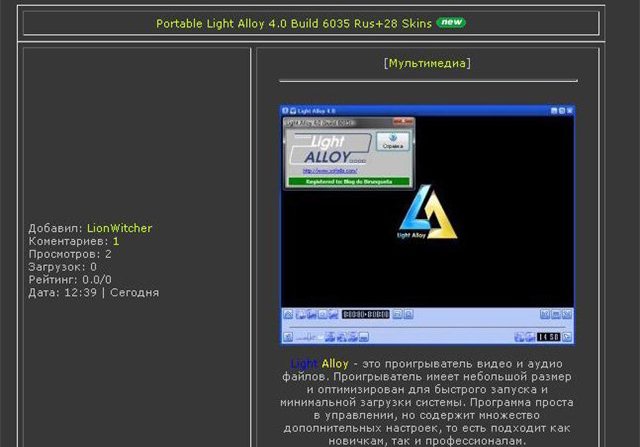Click the player's seek bar line

[x=427, y=327]
